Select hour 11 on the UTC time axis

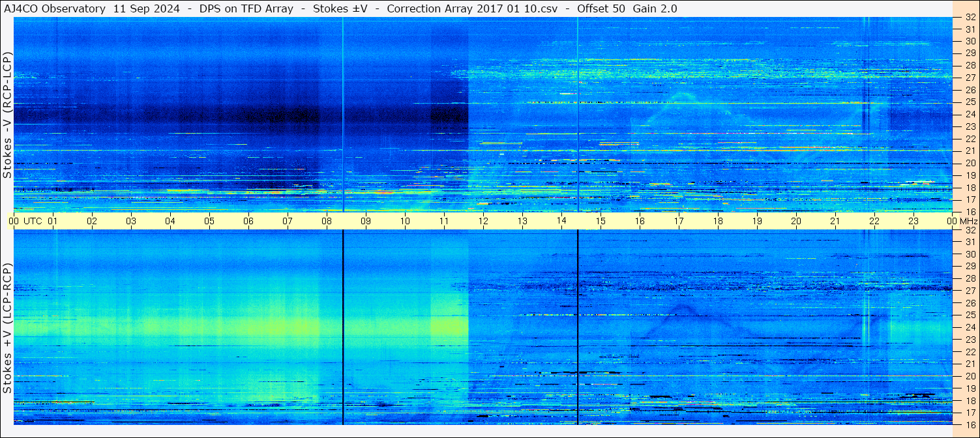pos(444,221)
